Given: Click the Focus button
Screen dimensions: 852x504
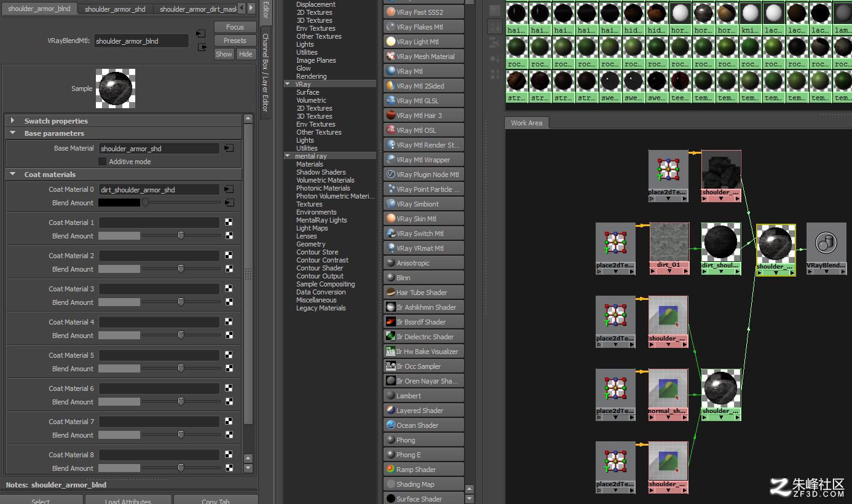Looking at the screenshot, I should click(x=235, y=27).
